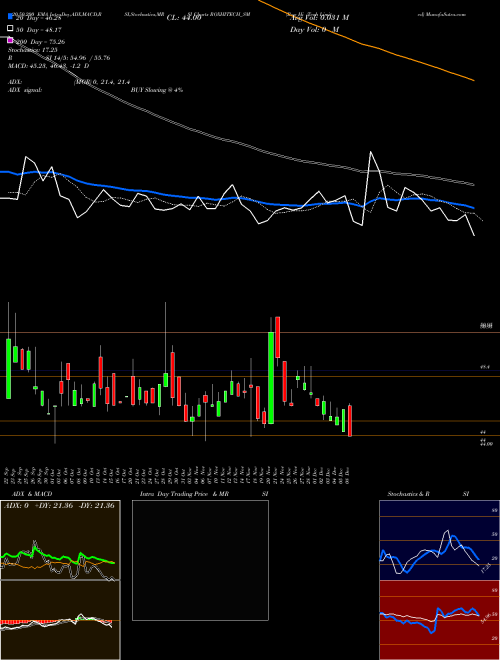This screenshot has width=500, height=660.
Task: Click the MACD values line in legend
Action: (x=48, y=66)
